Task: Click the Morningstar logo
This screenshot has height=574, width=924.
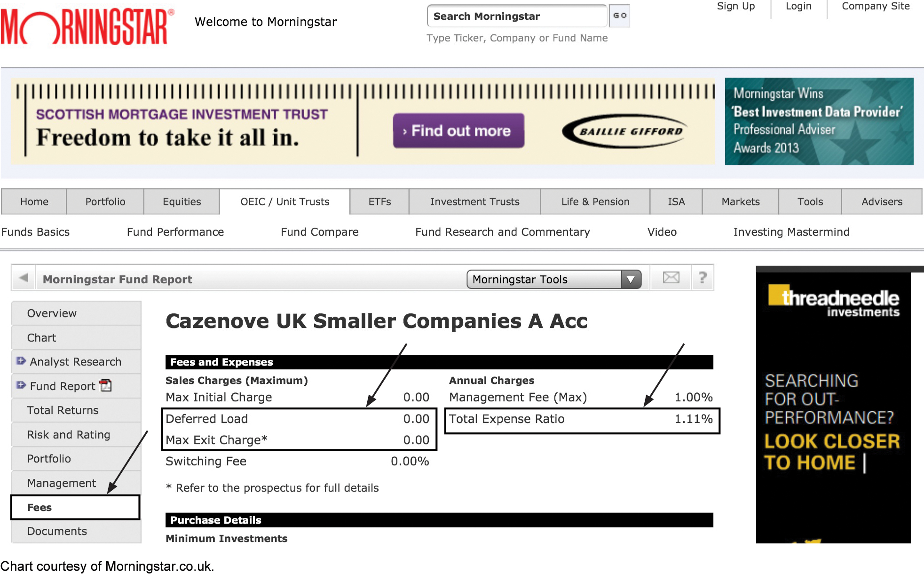Action: point(87,27)
